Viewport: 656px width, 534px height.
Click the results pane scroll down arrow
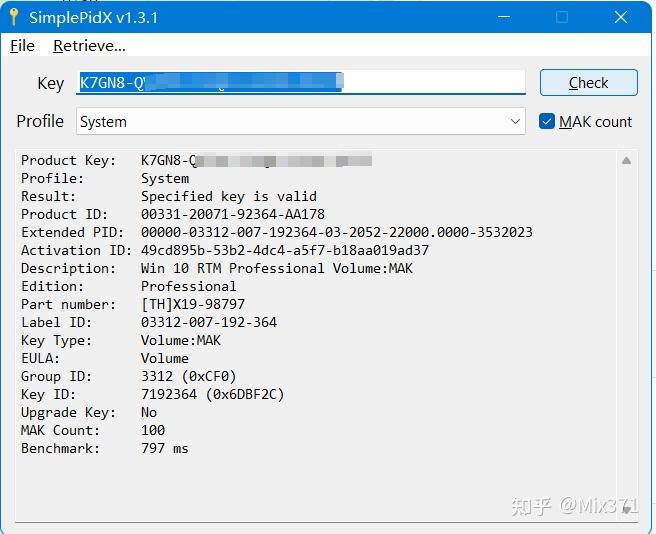626,508
